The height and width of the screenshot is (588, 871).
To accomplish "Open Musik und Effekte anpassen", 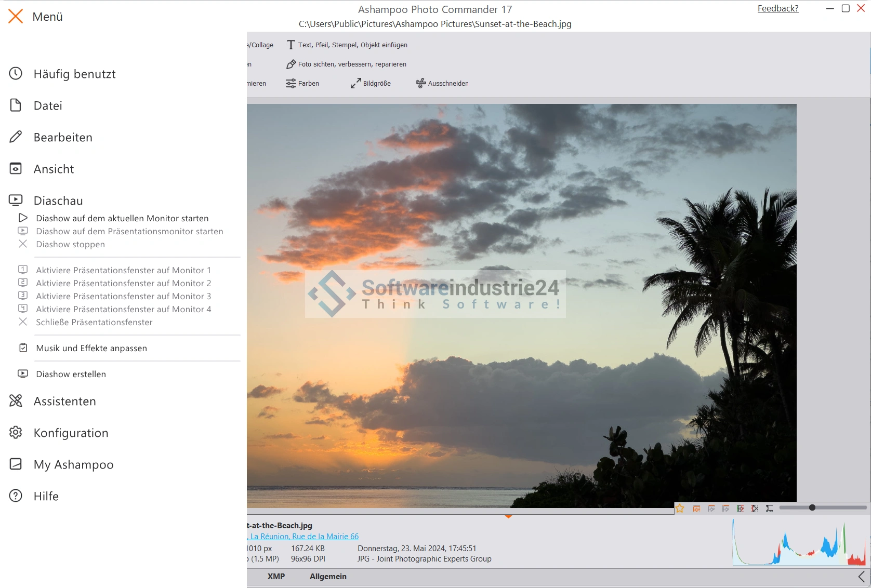I will pos(91,348).
